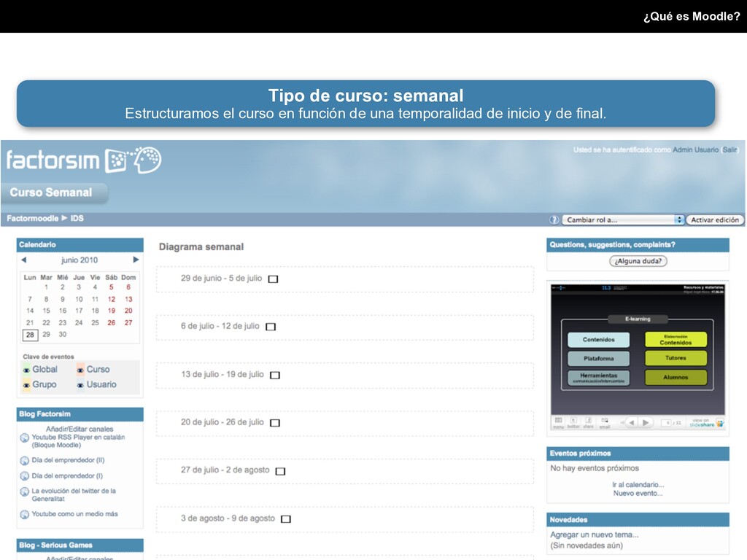The width and height of the screenshot is (747, 560).
Task: Click the Salir logout link
Action: tap(729, 149)
